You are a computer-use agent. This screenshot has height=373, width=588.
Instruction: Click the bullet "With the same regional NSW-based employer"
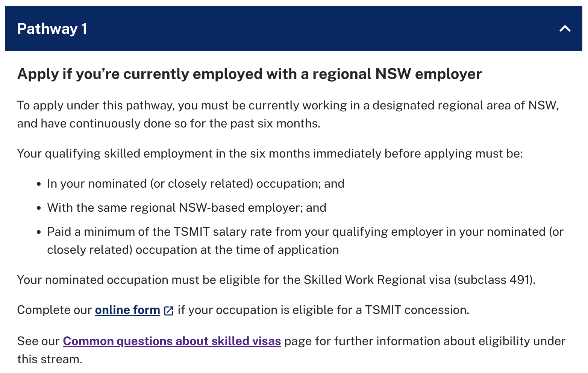pos(186,208)
